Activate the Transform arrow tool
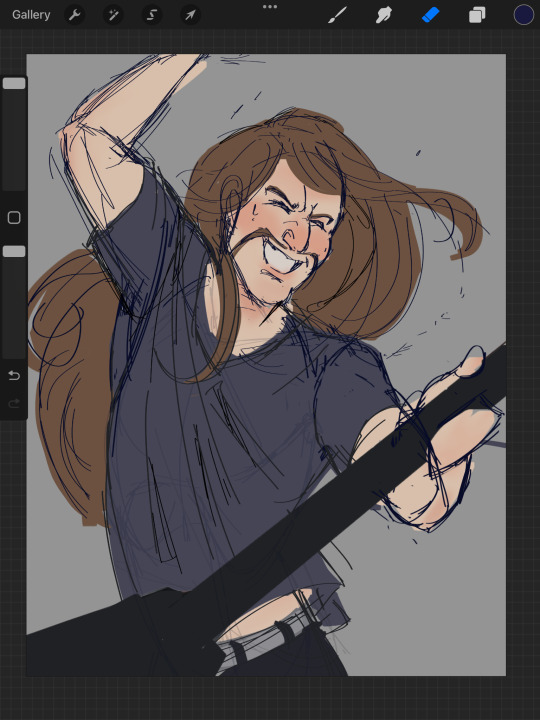Image resolution: width=540 pixels, height=720 pixels. coord(190,15)
